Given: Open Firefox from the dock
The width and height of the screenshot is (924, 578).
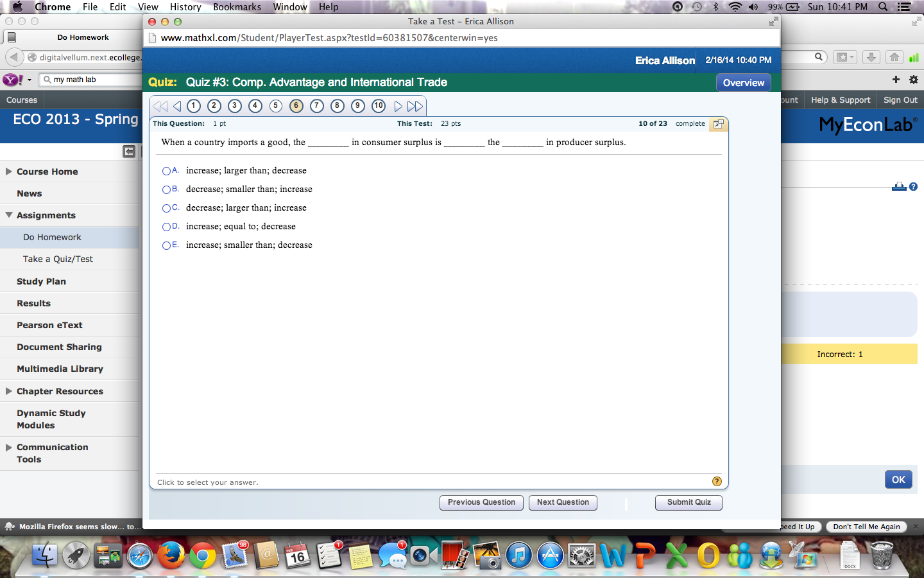Looking at the screenshot, I should pos(171,556).
